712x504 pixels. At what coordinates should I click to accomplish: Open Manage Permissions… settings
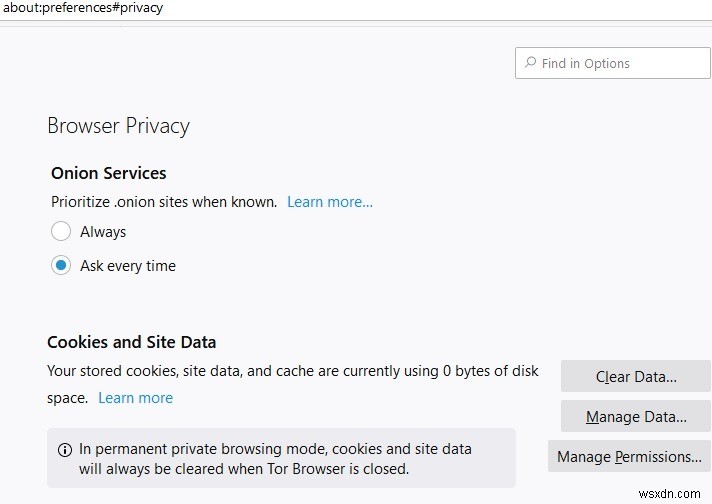point(629,456)
